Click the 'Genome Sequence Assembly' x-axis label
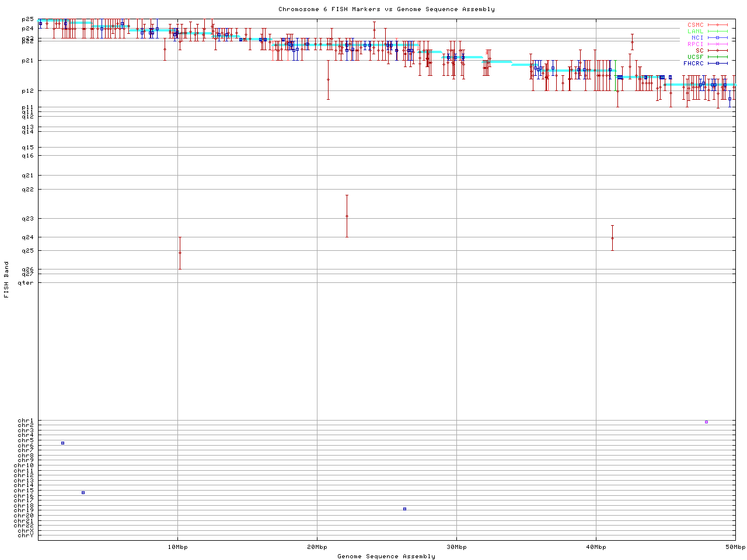Image resolution: width=747 pixels, height=560 pixels. pyautogui.click(x=386, y=556)
